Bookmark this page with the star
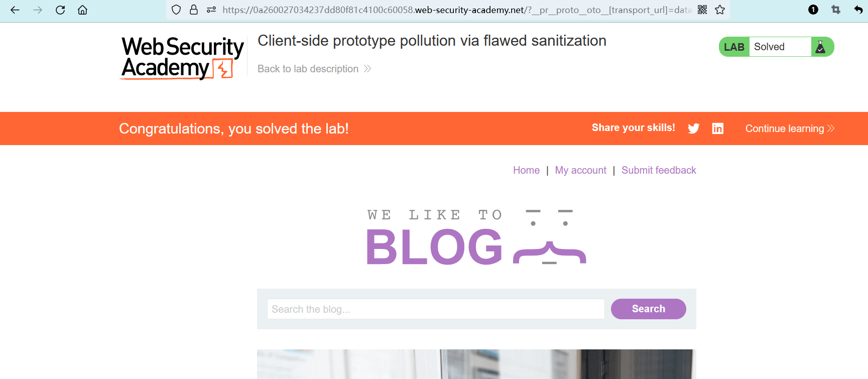The height and width of the screenshot is (379, 868). [720, 10]
